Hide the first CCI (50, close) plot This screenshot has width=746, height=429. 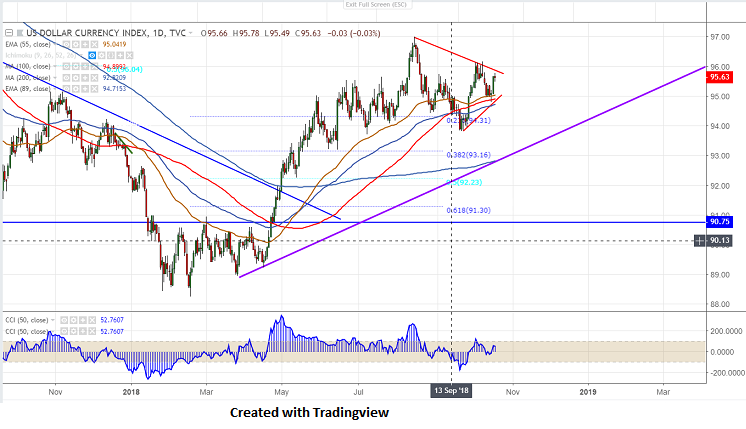coord(64,320)
